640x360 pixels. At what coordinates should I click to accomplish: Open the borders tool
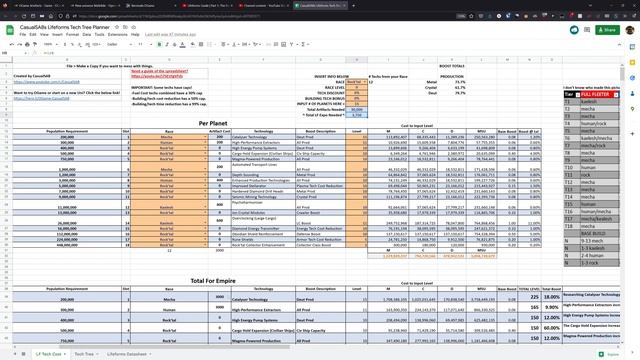pos(201,44)
